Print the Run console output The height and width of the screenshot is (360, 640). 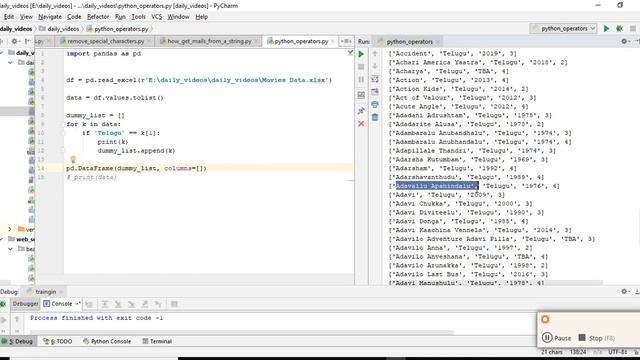pyautogui.click(x=375, y=105)
